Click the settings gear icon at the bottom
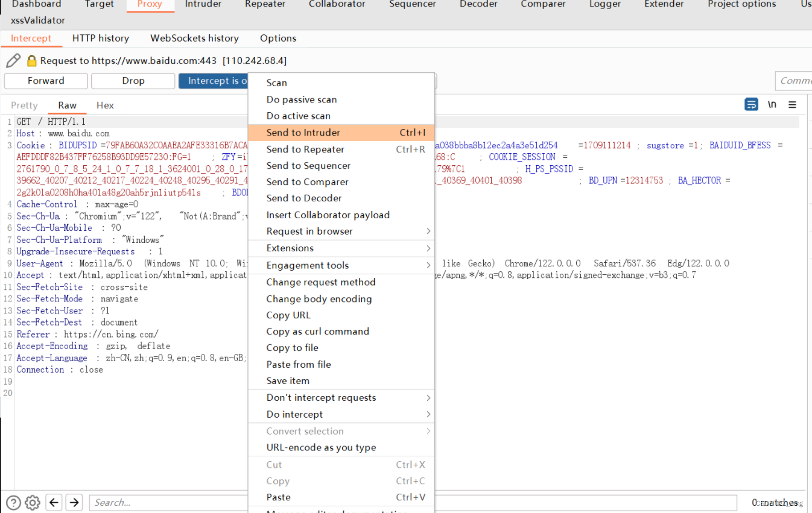 pyautogui.click(x=32, y=502)
